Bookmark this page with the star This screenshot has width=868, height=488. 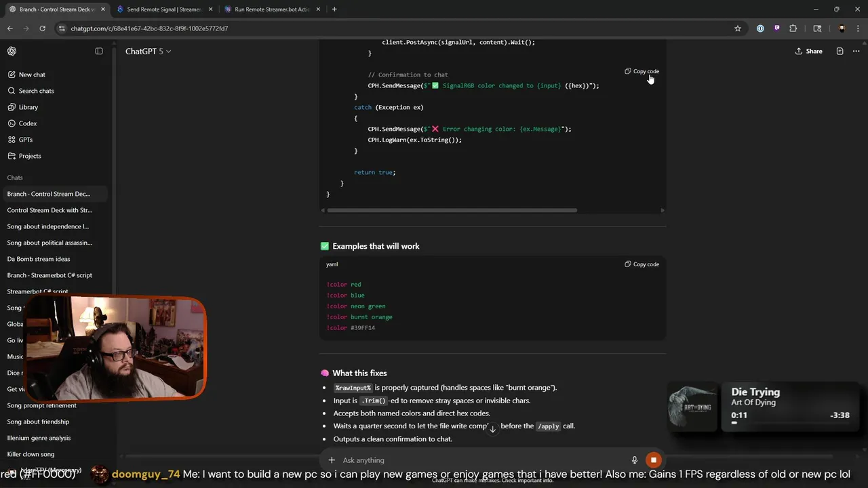(738, 28)
